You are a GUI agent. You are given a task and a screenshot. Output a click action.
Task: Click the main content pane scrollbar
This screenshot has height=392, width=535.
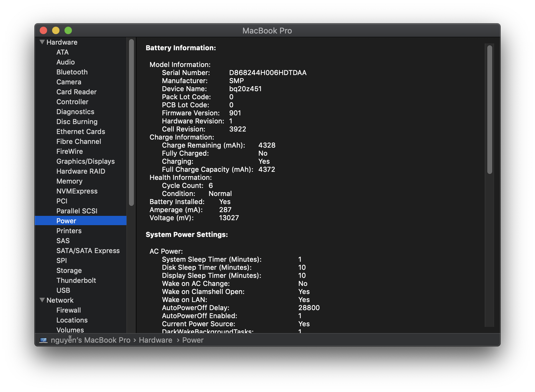pyautogui.click(x=489, y=109)
